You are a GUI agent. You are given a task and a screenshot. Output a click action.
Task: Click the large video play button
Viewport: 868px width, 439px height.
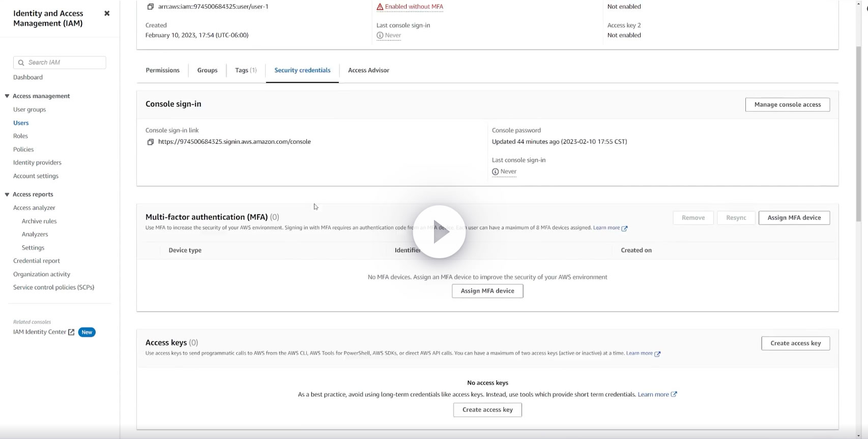(439, 232)
